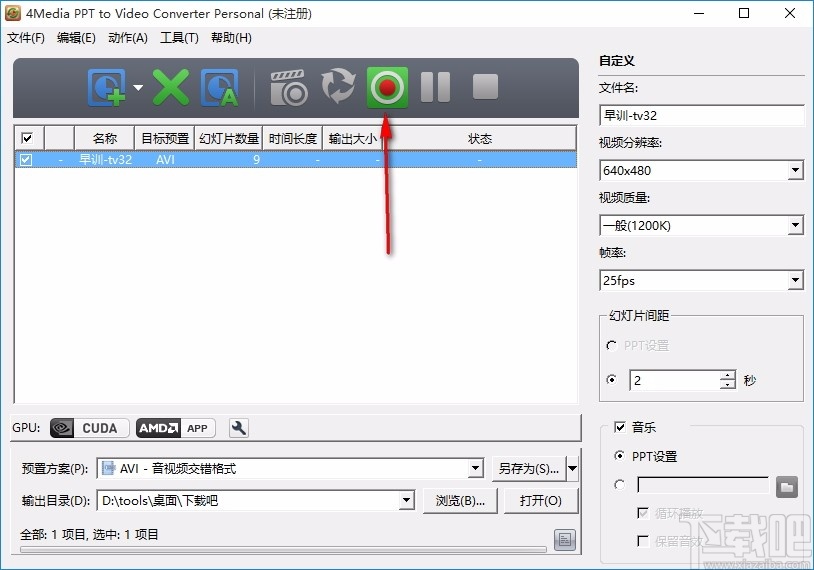Viewport: 814px width, 570px height.
Task: Open the 文件(F) menu
Action: [25, 38]
